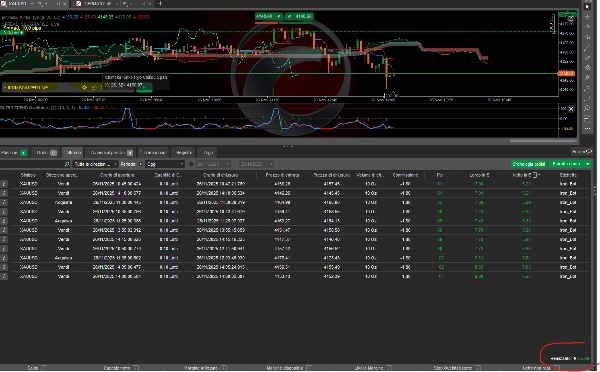Click Livello Margine in bottom status bar
Image resolution: width=600 pixels, height=372 pixels.
(x=368, y=368)
